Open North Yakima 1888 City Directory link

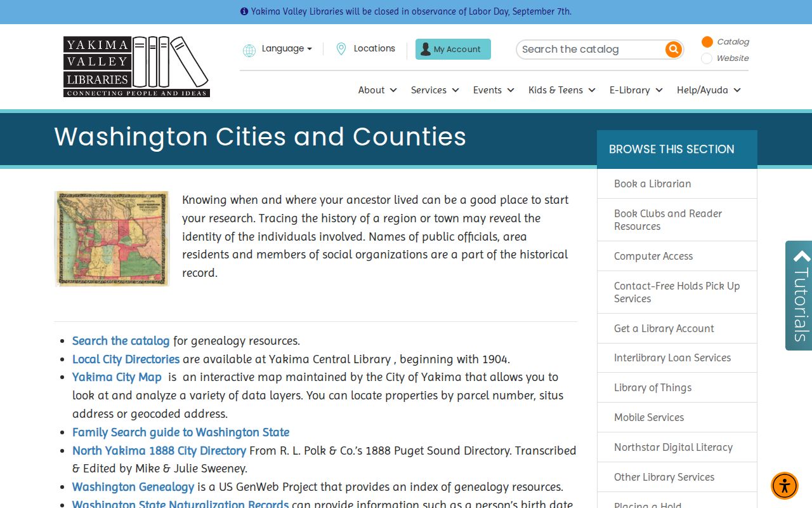point(159,451)
